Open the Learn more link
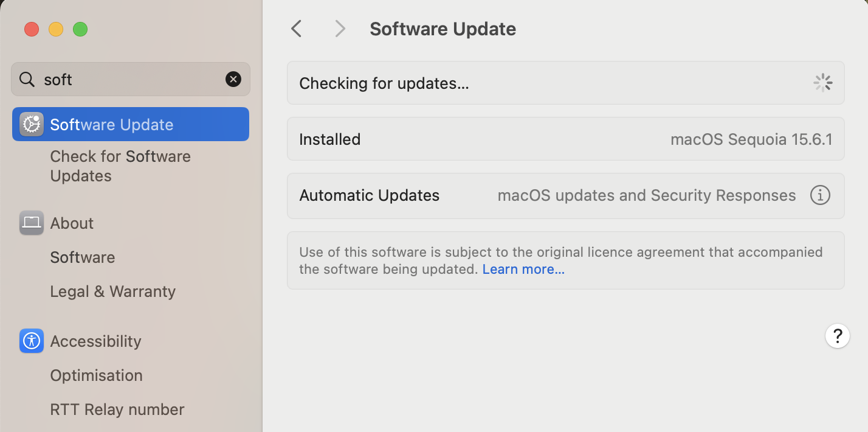 pyautogui.click(x=523, y=269)
